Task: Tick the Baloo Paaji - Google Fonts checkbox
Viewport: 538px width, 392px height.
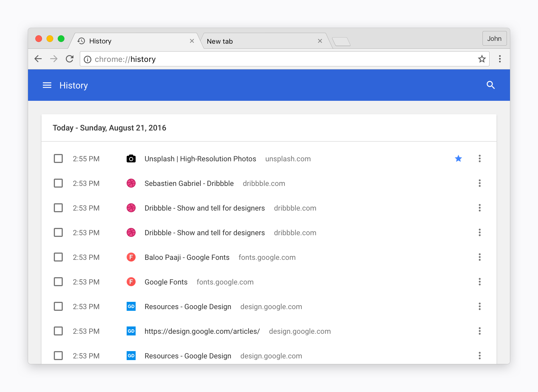Action: coord(58,257)
